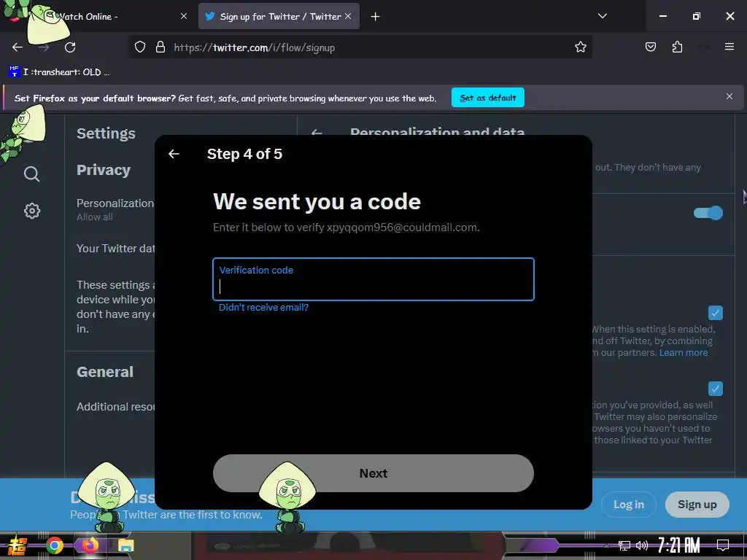Go back from Personalization and data
Image resolution: width=747 pixels, height=560 pixels.
317,133
